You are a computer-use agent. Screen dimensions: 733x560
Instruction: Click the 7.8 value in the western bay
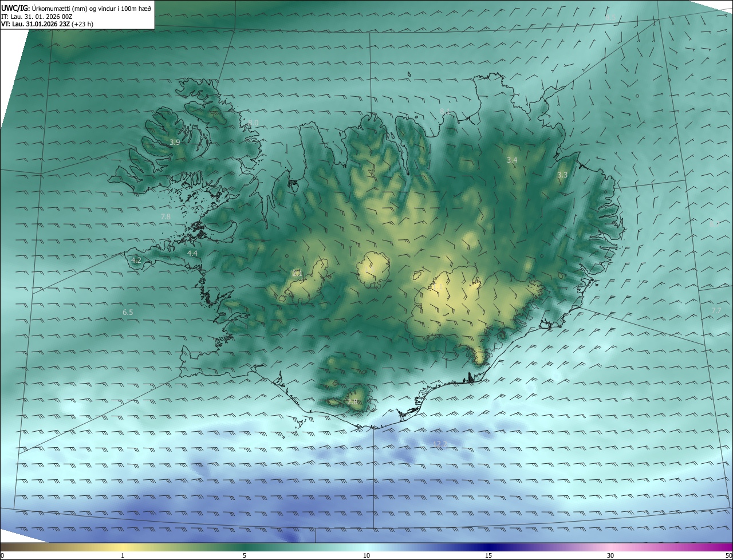(165, 216)
